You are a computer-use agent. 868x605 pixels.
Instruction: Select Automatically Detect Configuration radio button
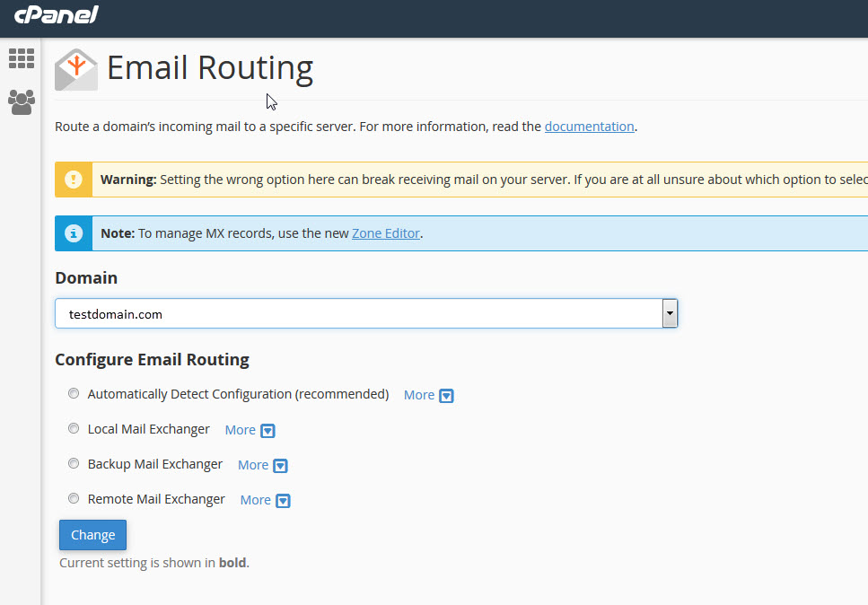point(74,394)
